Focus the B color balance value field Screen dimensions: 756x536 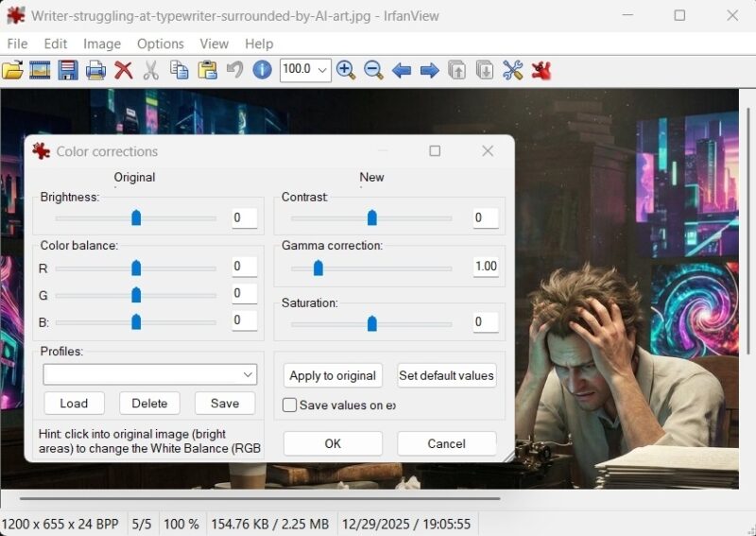pyautogui.click(x=245, y=320)
